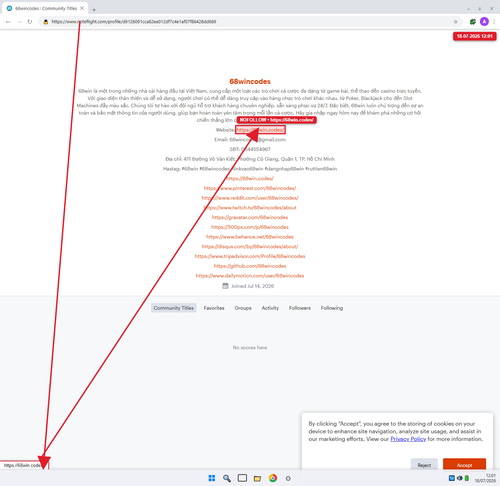Screen dimensions: 500x486
Task: Switch to the Favorites tab
Action: coord(214,308)
